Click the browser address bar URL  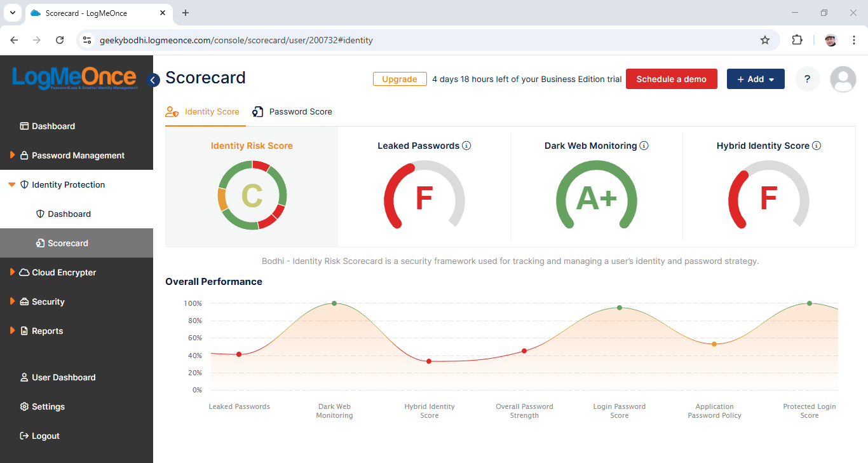[236, 40]
